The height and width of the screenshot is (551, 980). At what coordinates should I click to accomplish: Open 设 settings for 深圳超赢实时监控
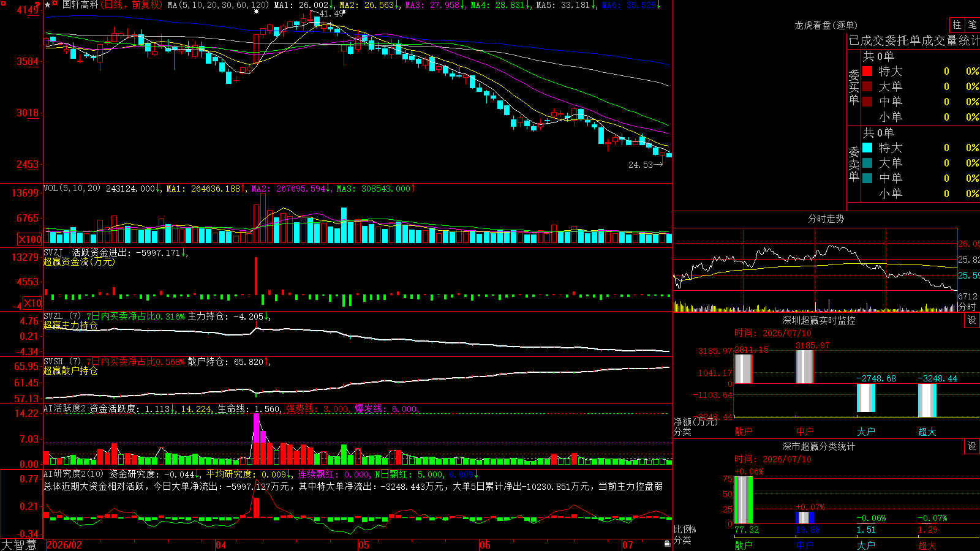[x=971, y=320]
